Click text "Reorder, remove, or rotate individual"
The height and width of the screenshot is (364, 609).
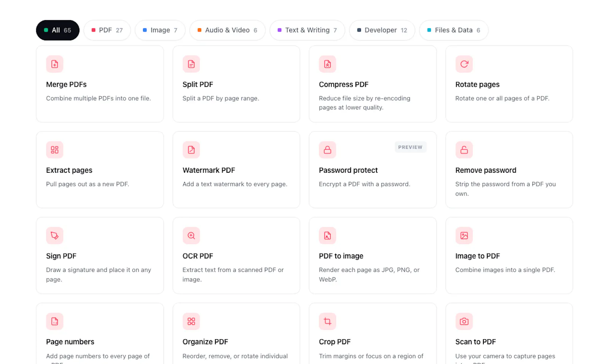coord(235,356)
